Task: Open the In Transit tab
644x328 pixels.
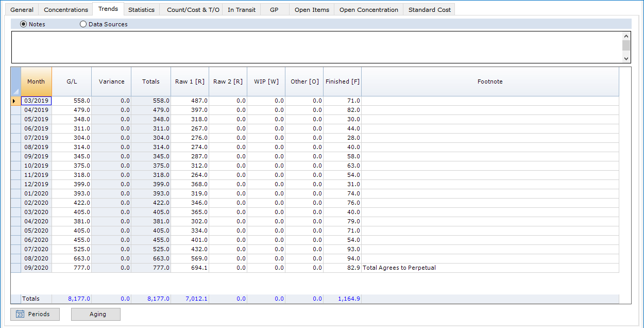Action: (x=241, y=9)
